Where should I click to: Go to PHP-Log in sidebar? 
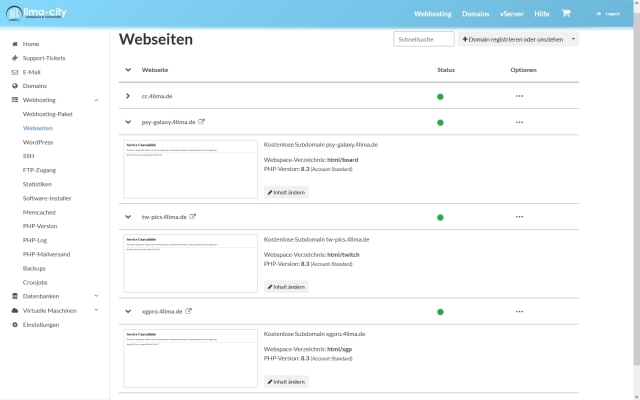[35, 240]
